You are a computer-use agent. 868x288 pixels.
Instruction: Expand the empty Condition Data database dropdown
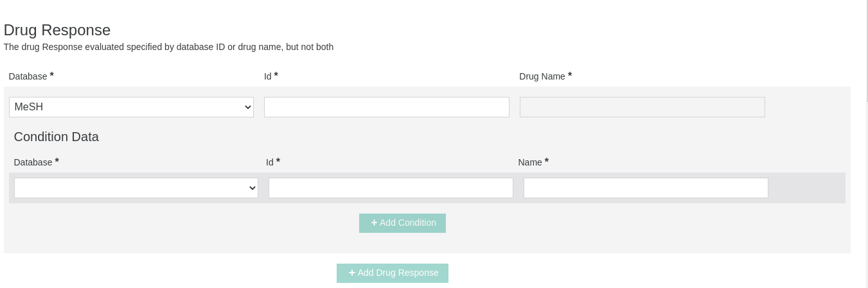[x=136, y=188]
